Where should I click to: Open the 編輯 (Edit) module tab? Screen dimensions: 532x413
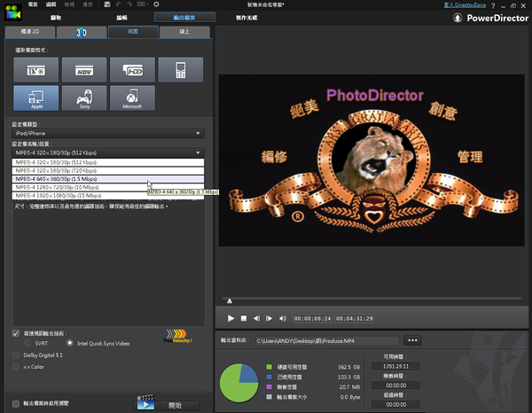[122, 17]
